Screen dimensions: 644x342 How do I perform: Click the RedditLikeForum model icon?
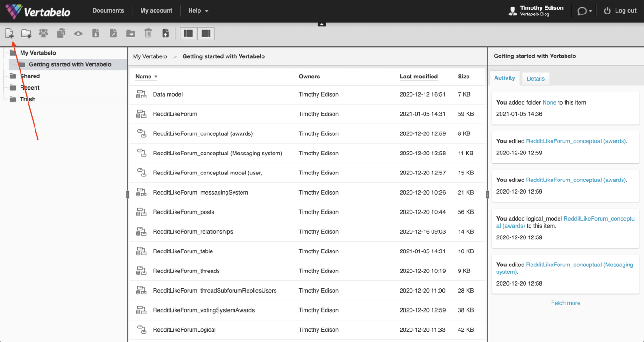141,114
